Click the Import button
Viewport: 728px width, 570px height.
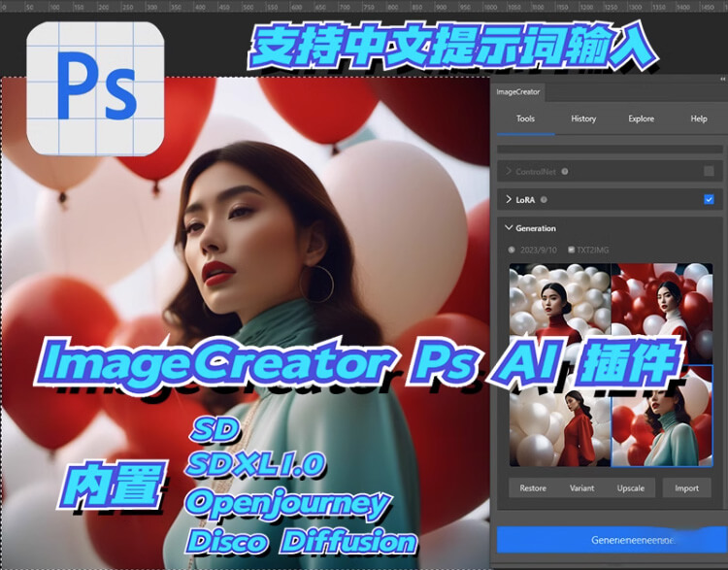pos(686,488)
